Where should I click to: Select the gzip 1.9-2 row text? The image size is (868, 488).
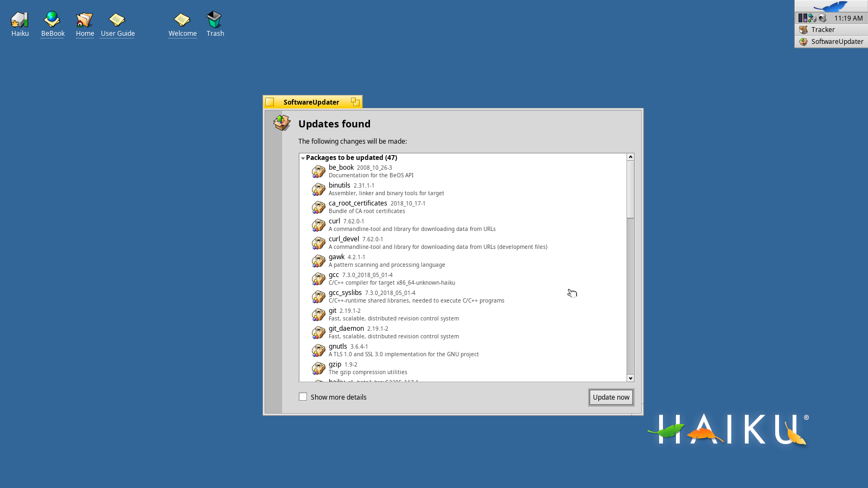343,364
